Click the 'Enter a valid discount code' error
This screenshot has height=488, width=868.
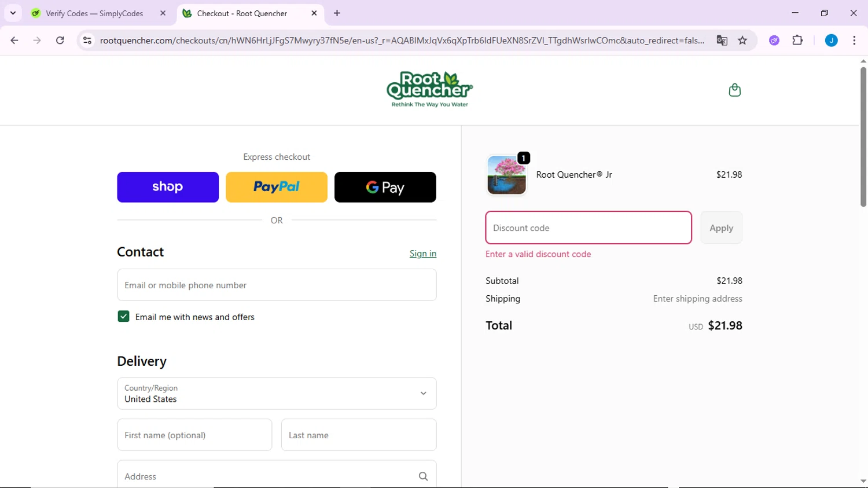[538, 254]
